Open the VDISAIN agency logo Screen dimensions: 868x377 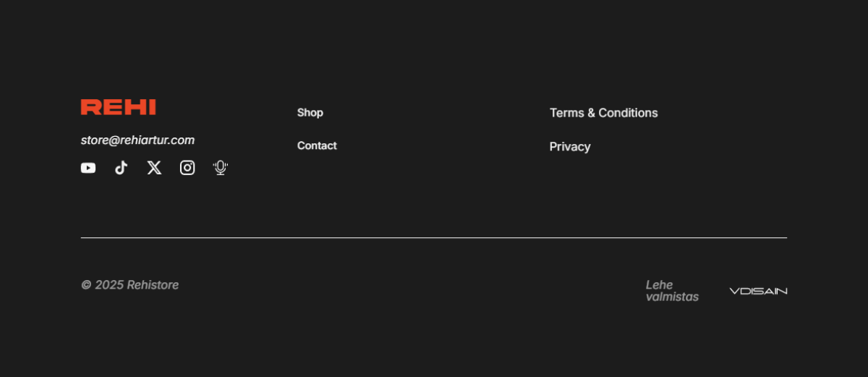(758, 291)
